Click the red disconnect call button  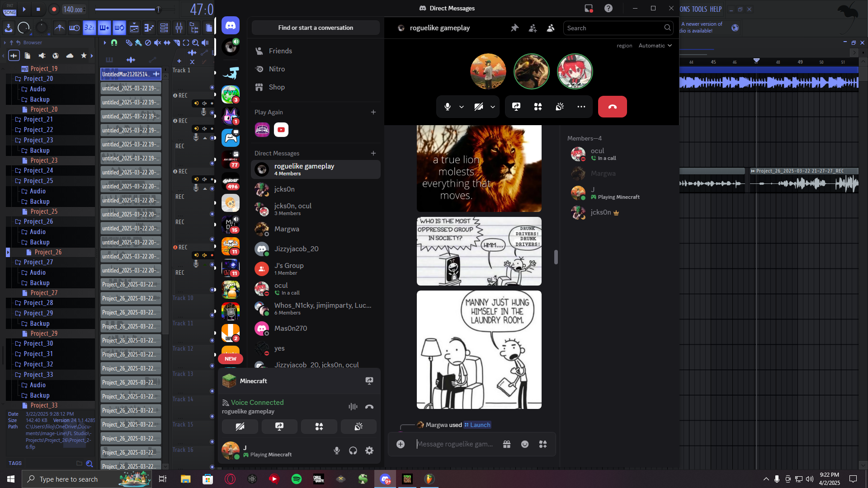pyautogui.click(x=612, y=107)
